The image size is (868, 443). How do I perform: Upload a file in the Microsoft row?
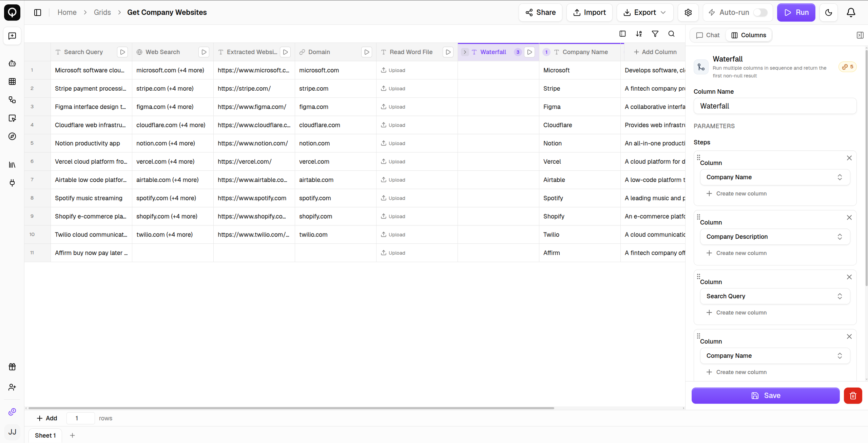(x=393, y=70)
